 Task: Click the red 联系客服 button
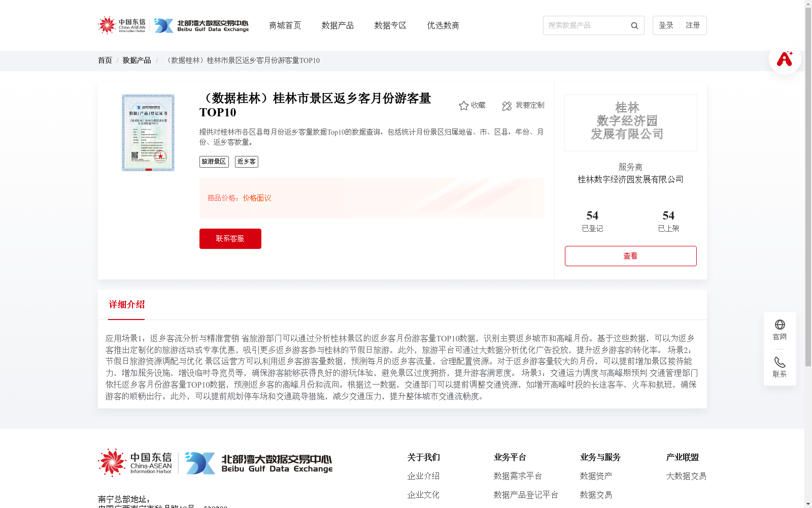point(230,239)
